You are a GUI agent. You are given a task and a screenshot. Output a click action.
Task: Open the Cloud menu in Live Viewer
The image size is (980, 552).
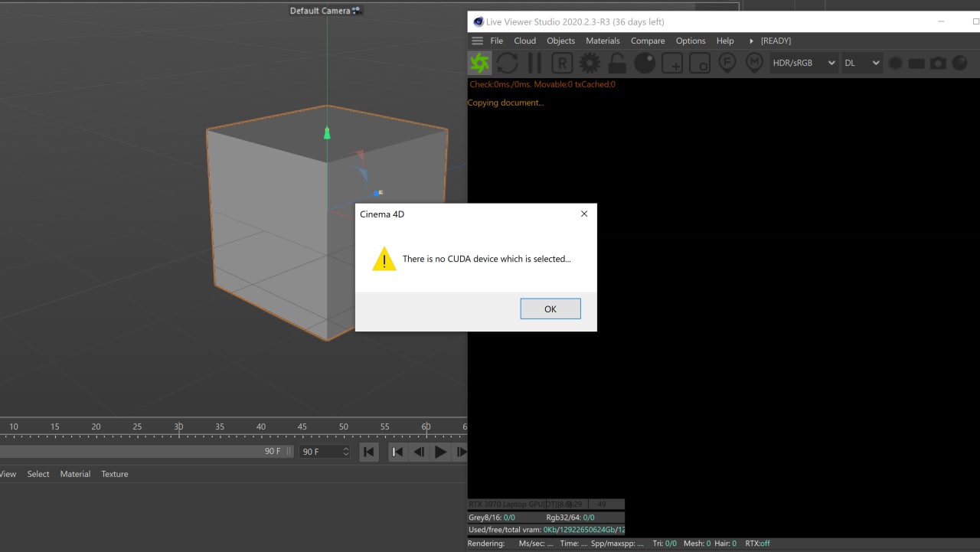coord(525,41)
